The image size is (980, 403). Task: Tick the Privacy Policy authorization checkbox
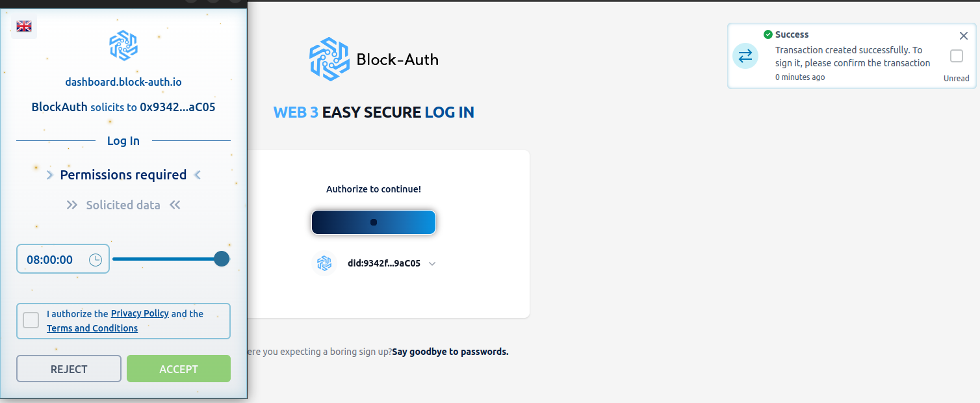[31, 320]
